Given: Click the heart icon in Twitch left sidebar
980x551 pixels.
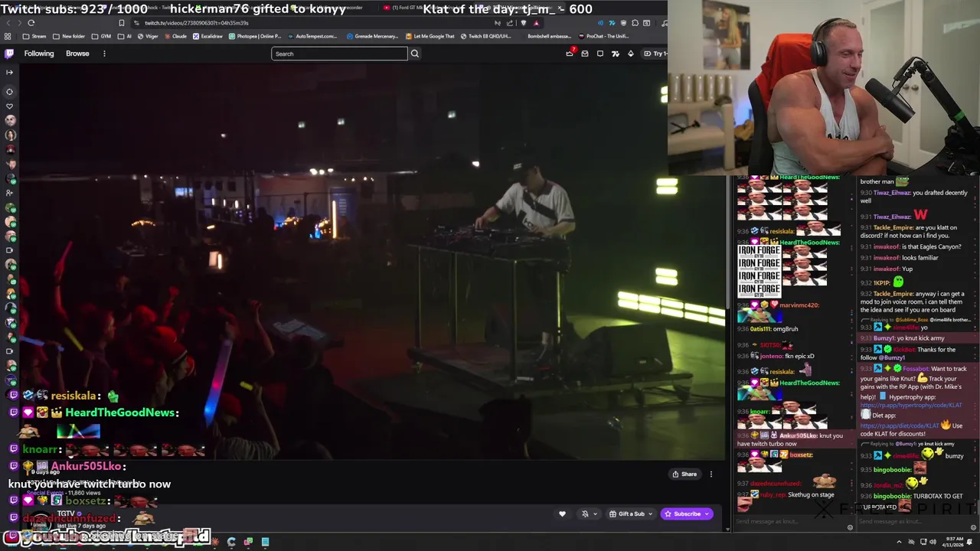Looking at the screenshot, I should point(9,106).
